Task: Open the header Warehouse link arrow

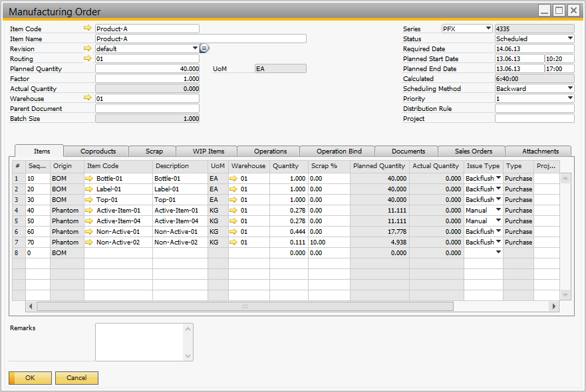Action: [87, 98]
